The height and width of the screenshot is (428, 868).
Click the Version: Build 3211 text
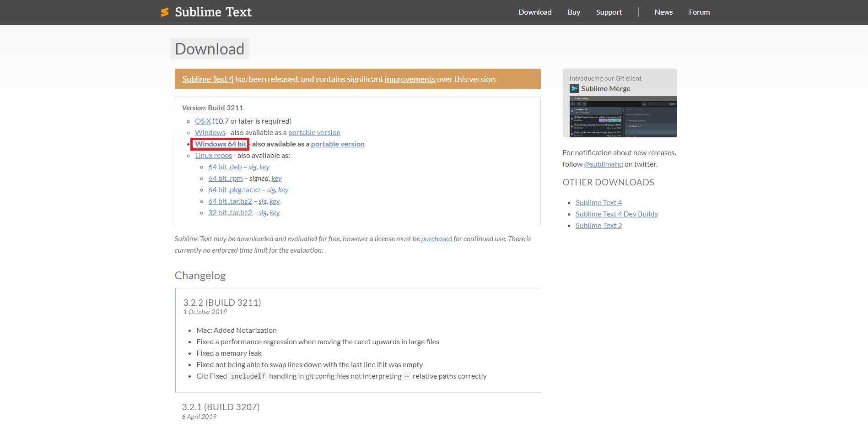click(212, 108)
